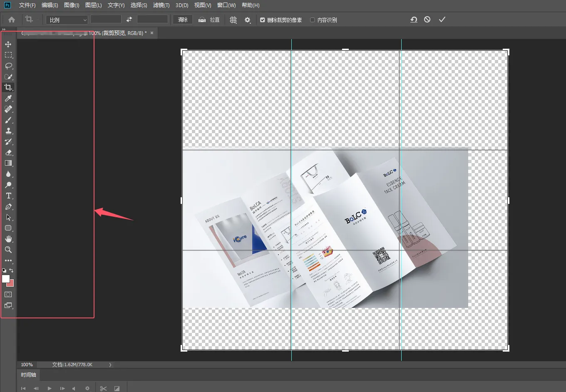Open the 3D(D) menu
Viewport: 566px width, 392px height.
pos(182,5)
